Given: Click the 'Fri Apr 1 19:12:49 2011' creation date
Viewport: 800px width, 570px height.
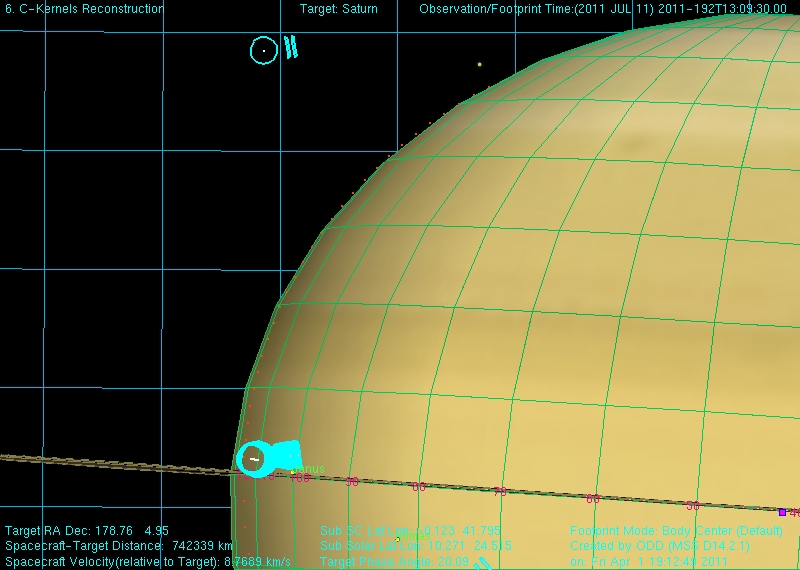Looking at the screenshot, I should [659, 562].
